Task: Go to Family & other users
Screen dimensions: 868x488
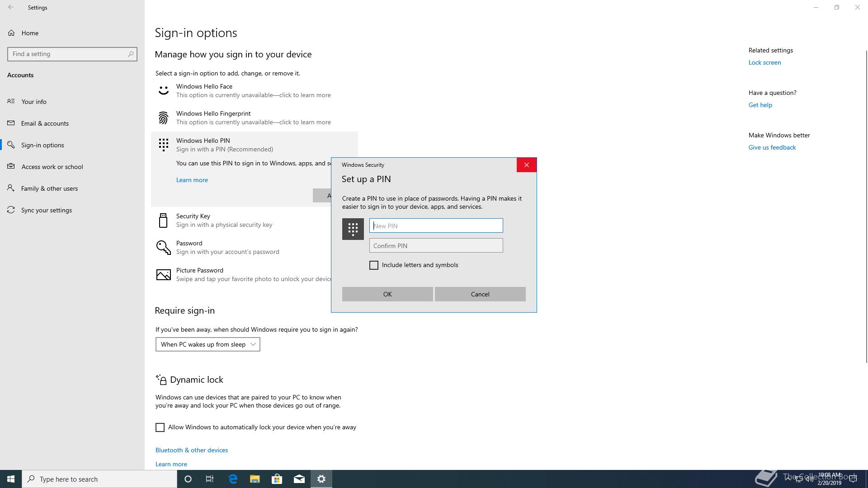Action: tap(49, 188)
